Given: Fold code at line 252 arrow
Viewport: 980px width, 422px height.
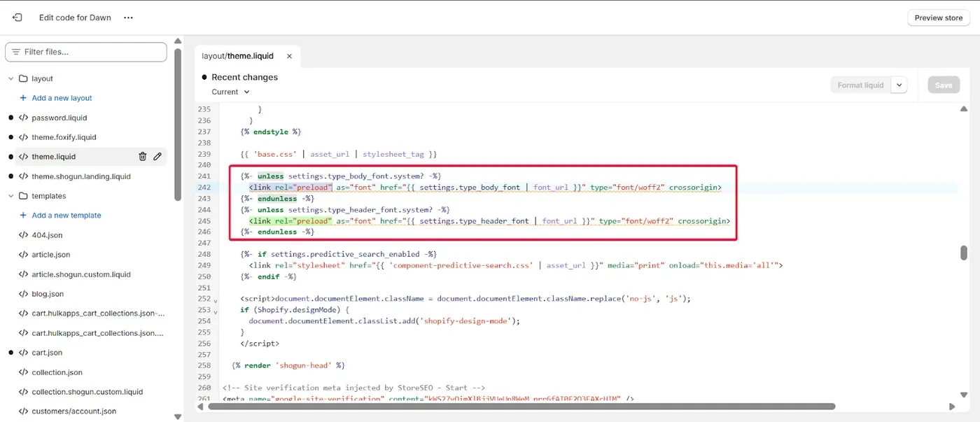Looking at the screenshot, I should 215,301.
